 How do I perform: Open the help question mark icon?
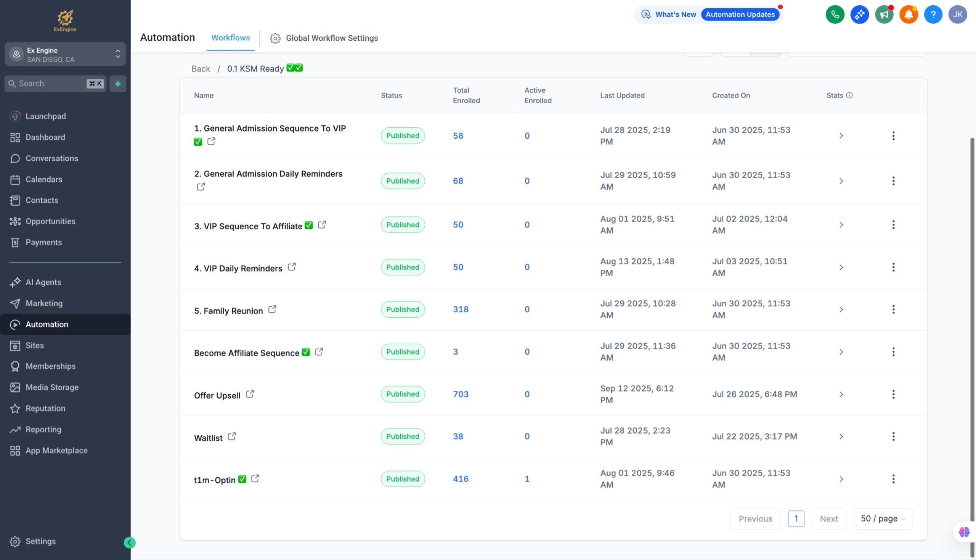[933, 14]
